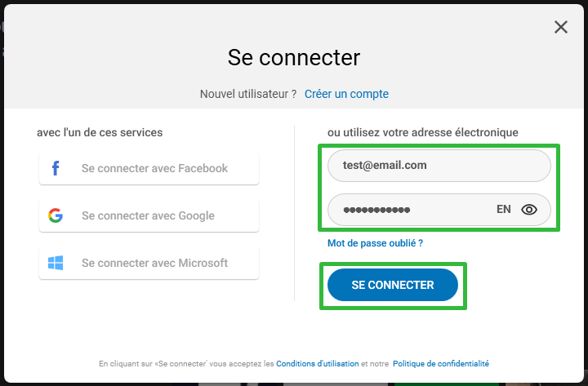
Task: Open the Politique de confidentialité link
Action: point(441,363)
